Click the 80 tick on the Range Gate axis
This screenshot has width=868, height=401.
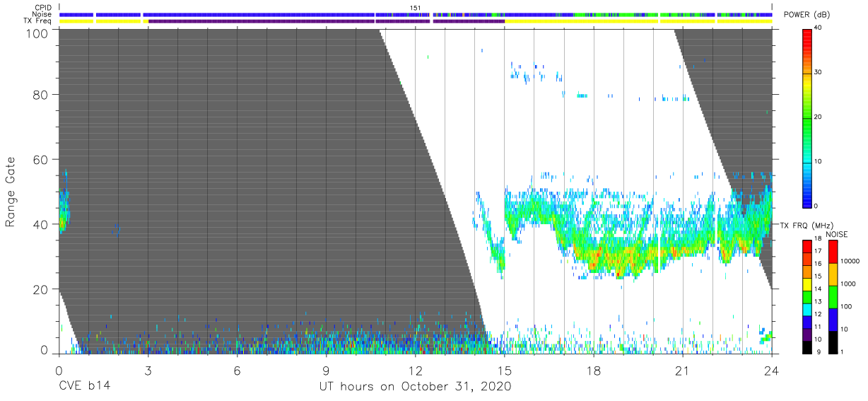point(41,94)
